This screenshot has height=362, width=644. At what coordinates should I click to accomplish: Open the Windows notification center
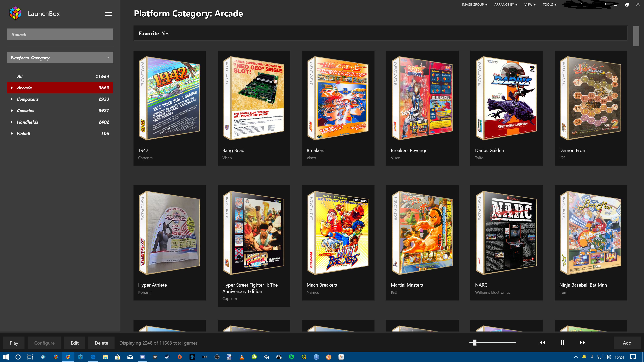pos(633,357)
